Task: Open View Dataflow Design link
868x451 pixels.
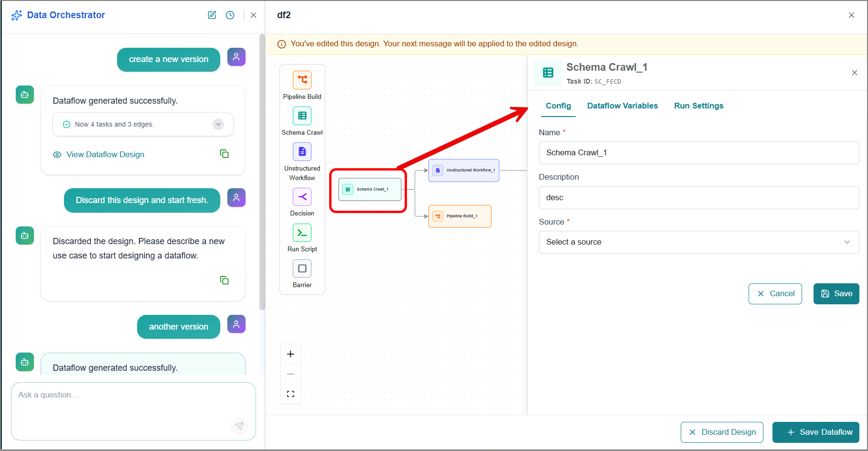Action: (x=105, y=154)
